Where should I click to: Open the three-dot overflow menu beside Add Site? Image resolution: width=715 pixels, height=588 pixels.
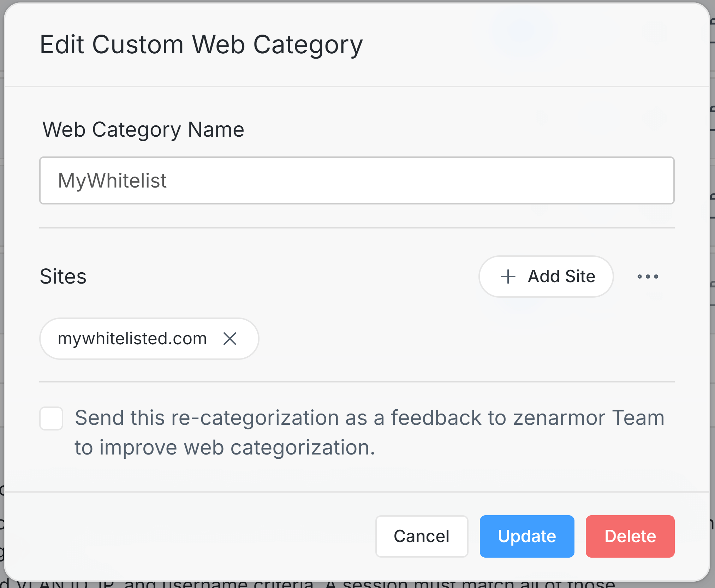(x=647, y=277)
